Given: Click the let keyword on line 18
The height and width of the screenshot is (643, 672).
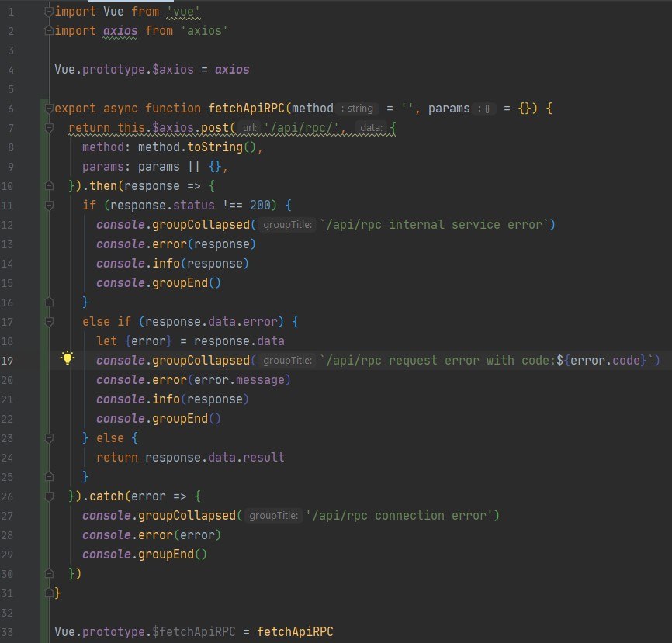Looking at the screenshot, I should [107, 341].
